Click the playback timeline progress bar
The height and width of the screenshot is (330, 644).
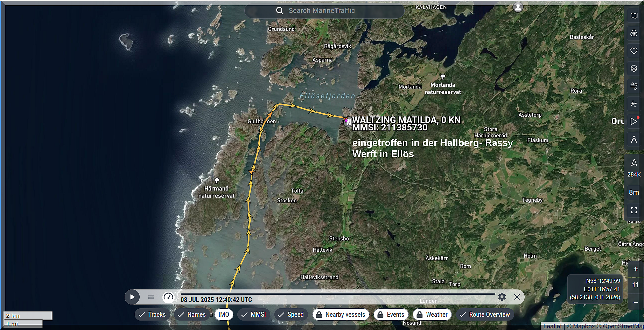tap(337, 294)
